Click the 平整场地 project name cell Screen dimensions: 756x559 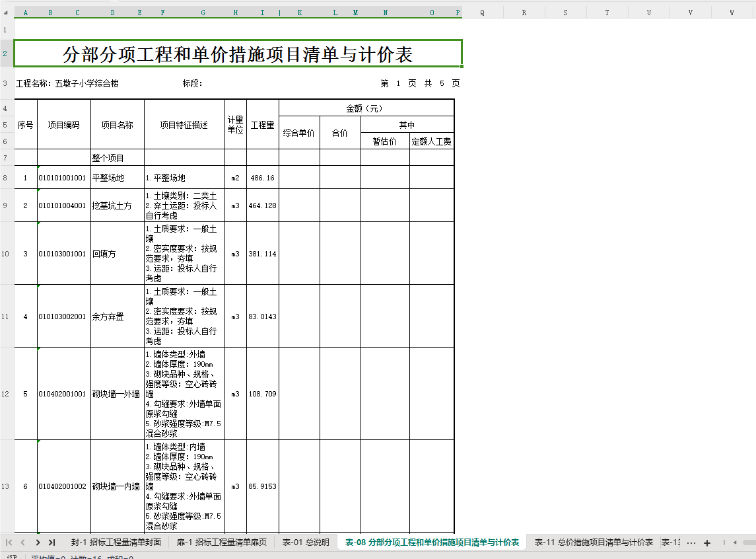pos(117,178)
